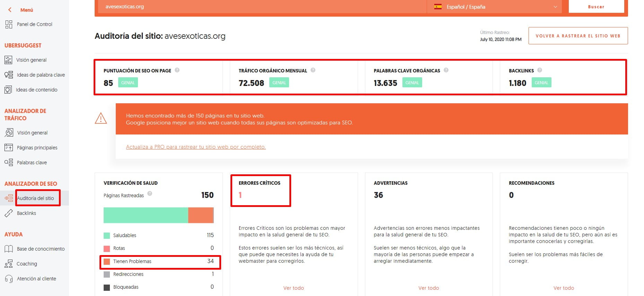Click organic traffic value 72.508
The width and height of the screenshot is (644, 296).
click(x=251, y=83)
